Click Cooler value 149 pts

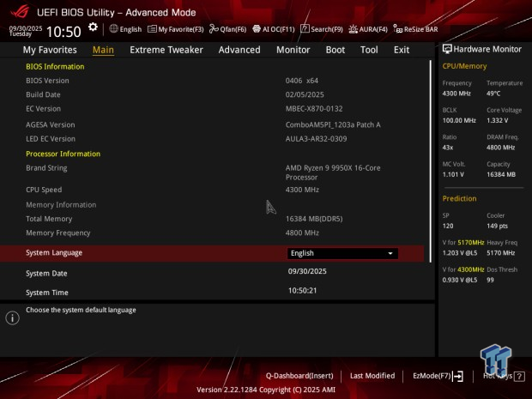(497, 226)
